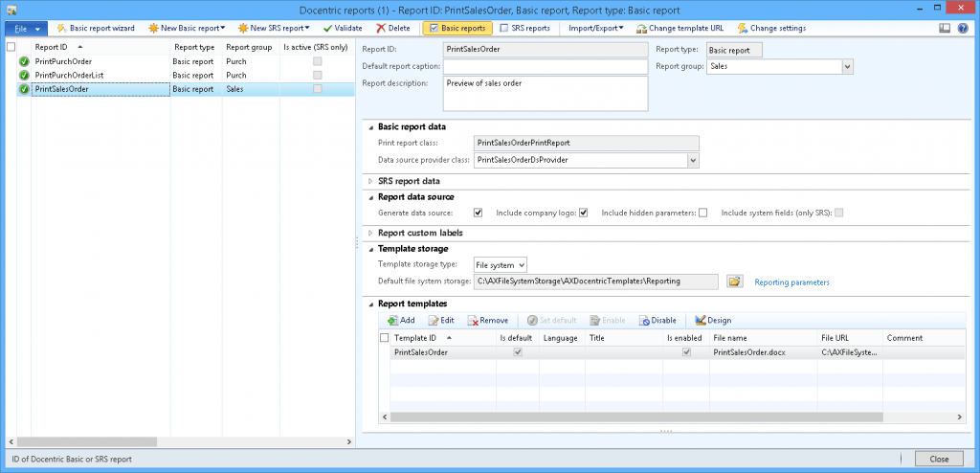
Task: Uncheck Generate data source
Action: coord(479,213)
